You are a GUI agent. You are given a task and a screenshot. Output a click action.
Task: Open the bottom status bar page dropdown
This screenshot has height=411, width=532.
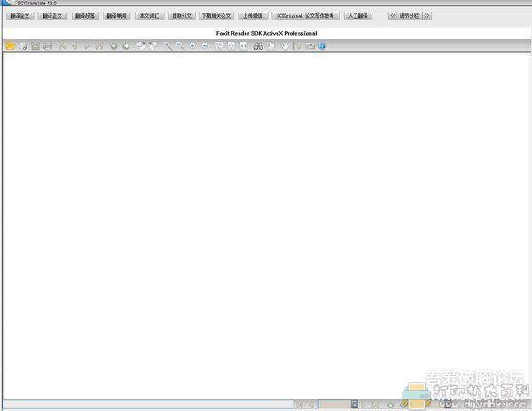355,405
